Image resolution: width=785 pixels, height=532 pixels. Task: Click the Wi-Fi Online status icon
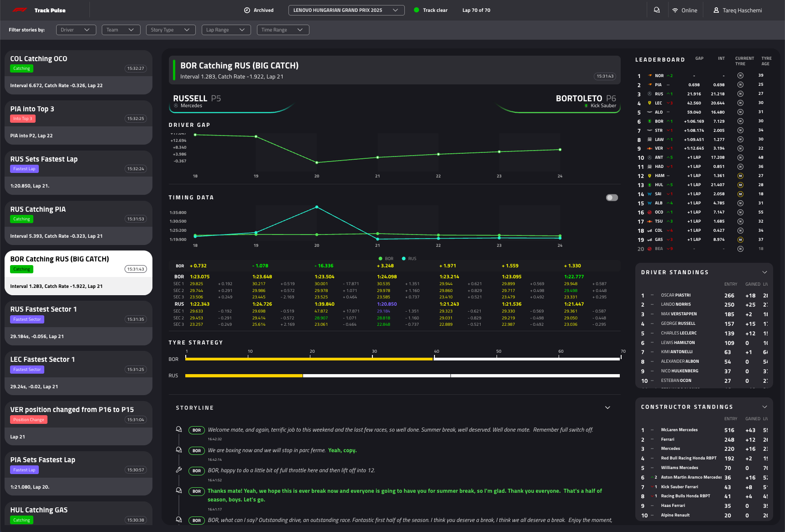point(675,10)
